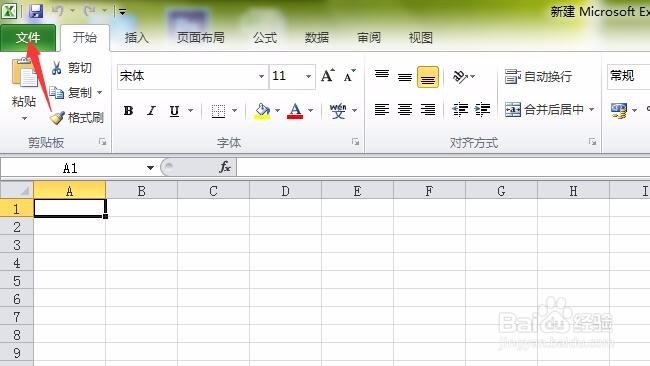
Task: Click the 粘贴 (Paste) clipboard icon
Action: click(24, 73)
